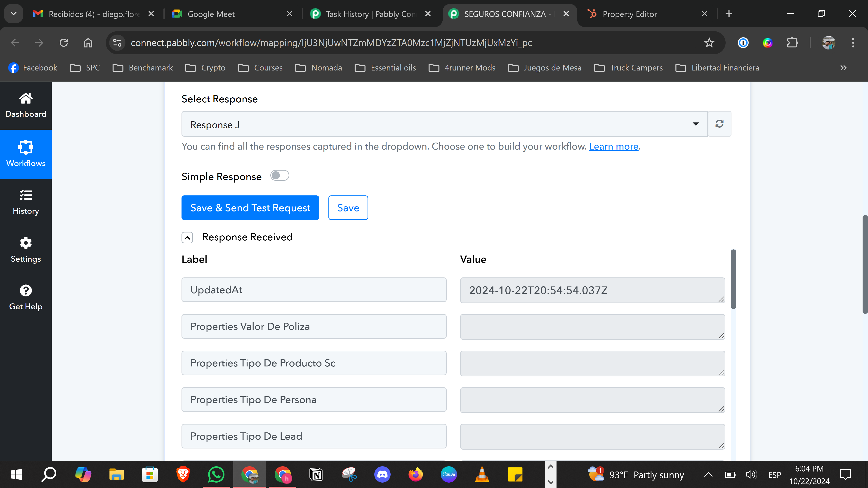
Task: Open Chrome three-dot menu
Action: (853, 43)
